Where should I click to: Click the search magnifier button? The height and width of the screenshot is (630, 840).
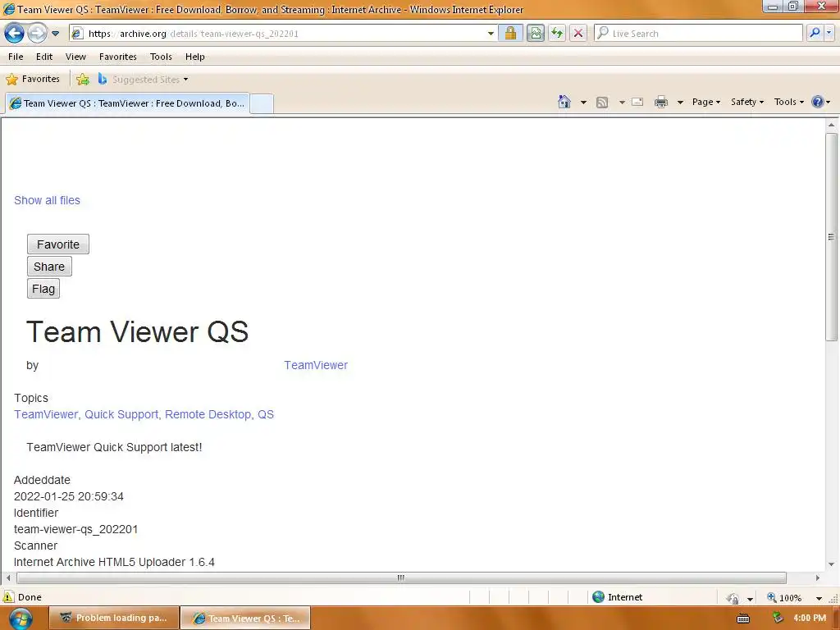(815, 33)
